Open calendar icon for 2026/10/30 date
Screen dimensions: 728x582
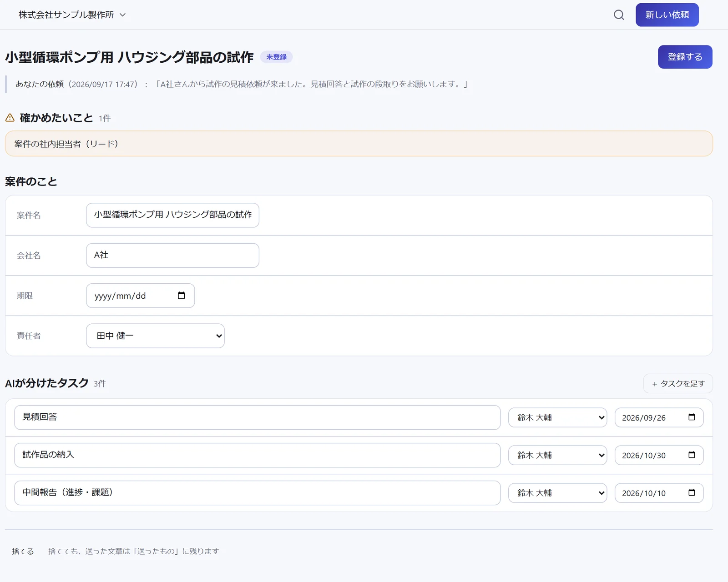point(692,455)
